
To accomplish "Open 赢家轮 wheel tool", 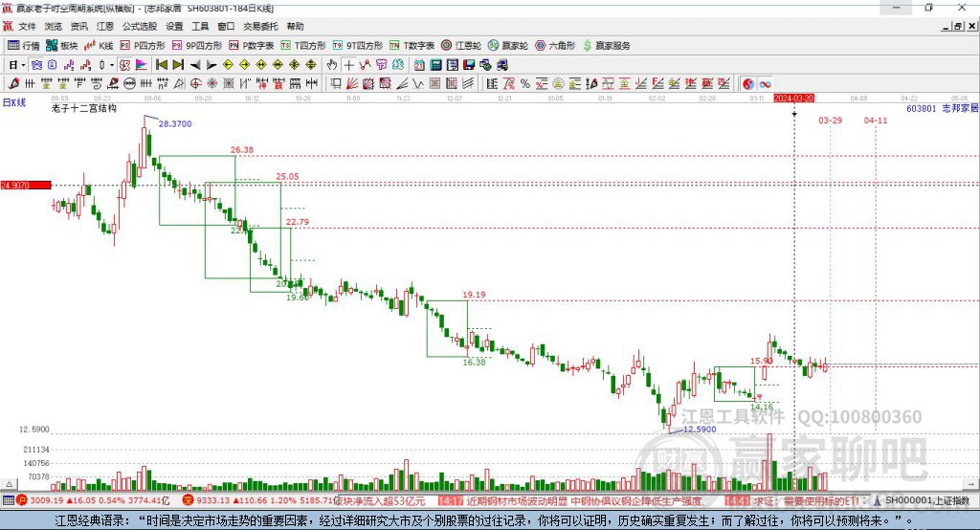I will (x=508, y=46).
